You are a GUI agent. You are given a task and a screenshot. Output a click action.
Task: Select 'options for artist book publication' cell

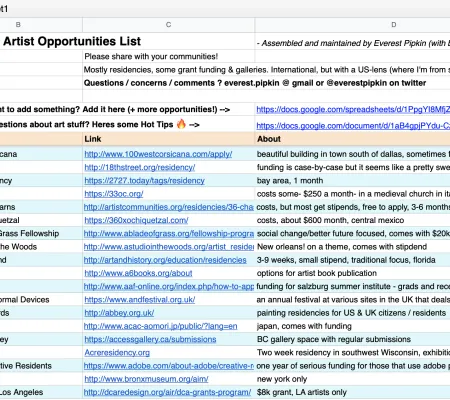click(352, 273)
